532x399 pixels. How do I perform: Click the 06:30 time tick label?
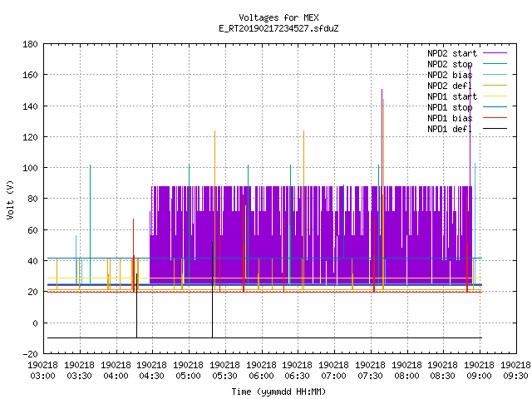coord(298,376)
